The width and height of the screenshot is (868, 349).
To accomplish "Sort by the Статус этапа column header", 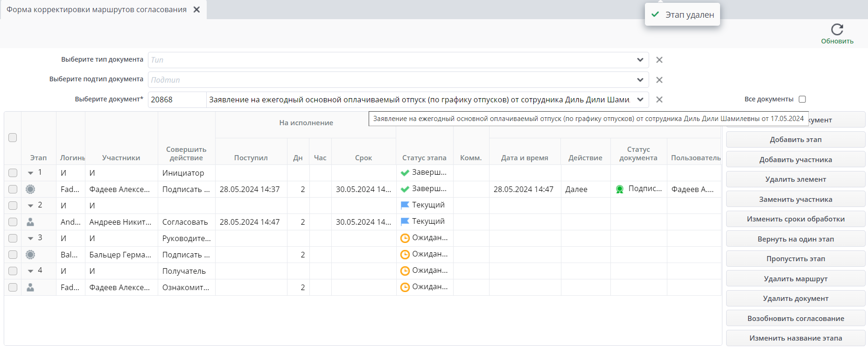I will tap(424, 158).
